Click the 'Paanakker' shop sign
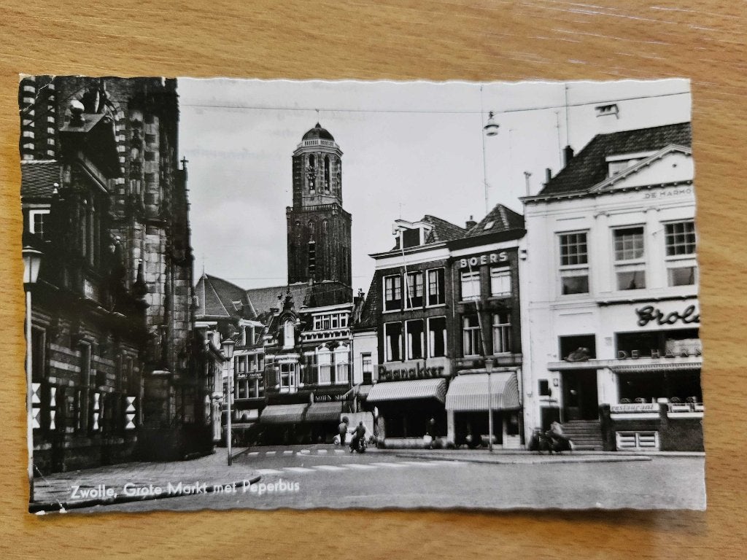The width and height of the screenshot is (747, 560). point(411,371)
